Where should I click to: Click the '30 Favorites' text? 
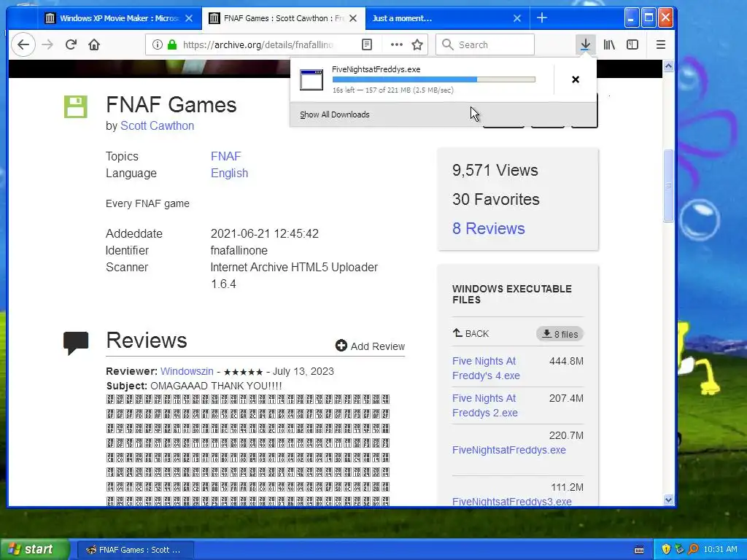(x=496, y=200)
